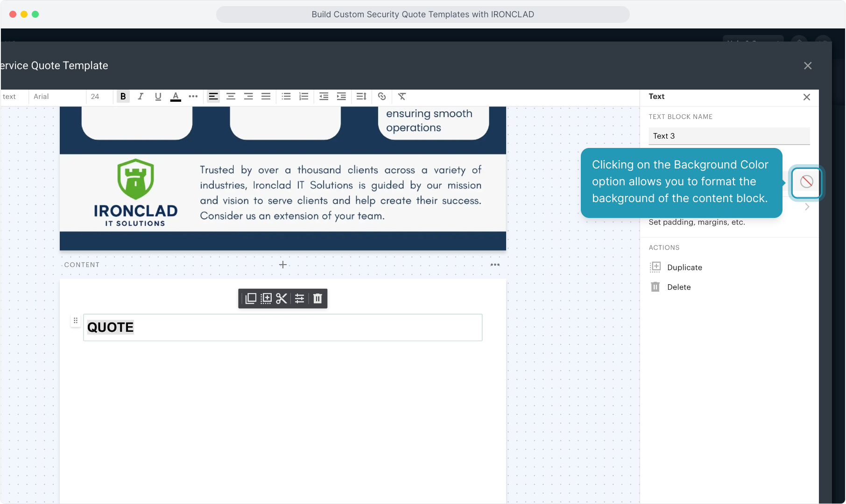This screenshot has width=846, height=504.
Task: Insert a numbered list
Action: pyautogui.click(x=304, y=97)
